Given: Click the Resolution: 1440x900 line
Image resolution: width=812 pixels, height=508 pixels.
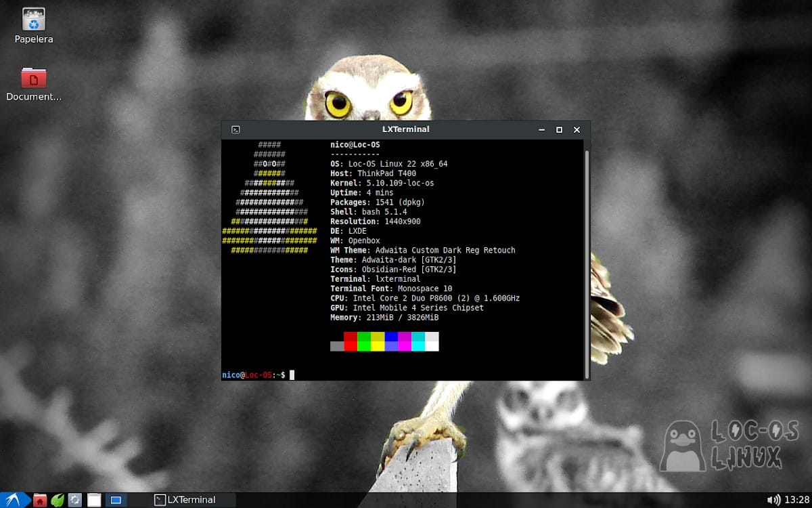Looking at the screenshot, I should (376, 221).
